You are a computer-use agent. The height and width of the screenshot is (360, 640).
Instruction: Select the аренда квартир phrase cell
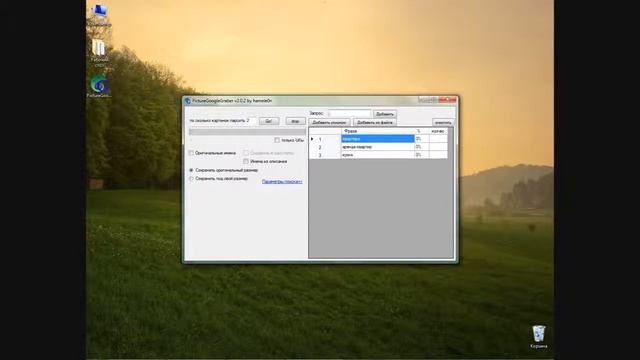coord(378,147)
